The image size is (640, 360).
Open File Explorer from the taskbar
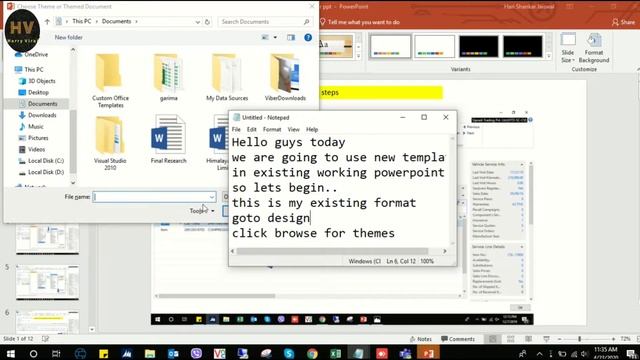tap(150, 353)
